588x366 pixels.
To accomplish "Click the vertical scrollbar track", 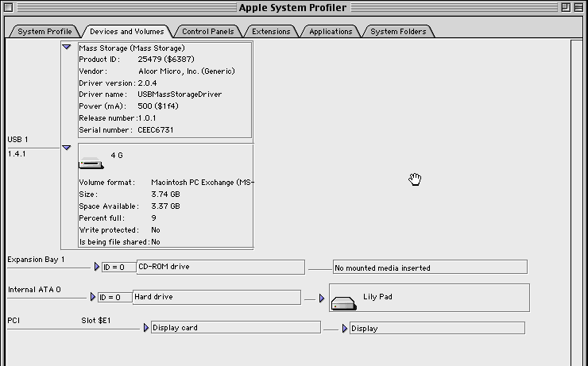I will click(x=577, y=202).
